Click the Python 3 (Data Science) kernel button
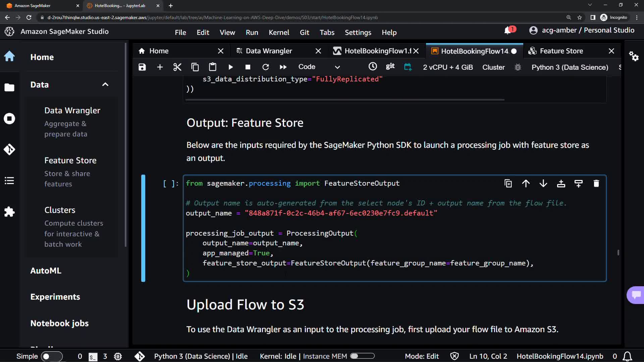 [570, 67]
